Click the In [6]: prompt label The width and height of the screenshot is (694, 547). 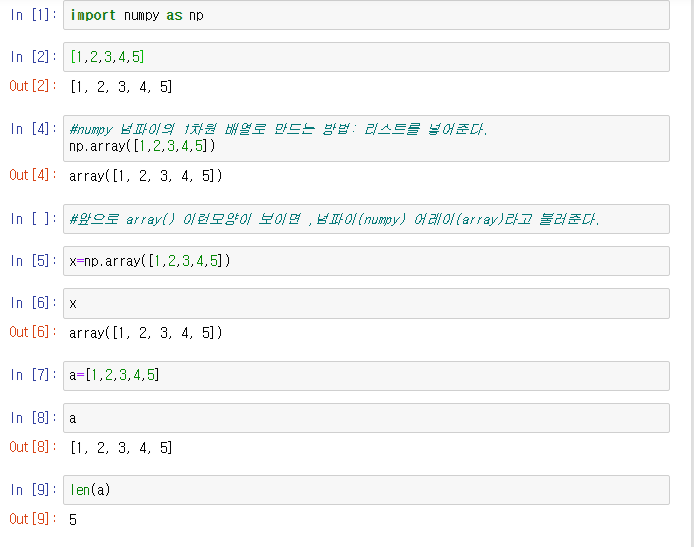(34, 303)
